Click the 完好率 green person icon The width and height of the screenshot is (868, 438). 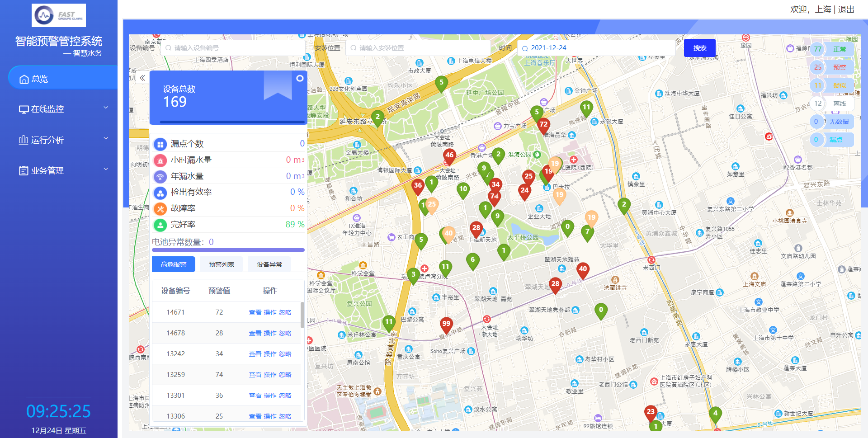160,225
